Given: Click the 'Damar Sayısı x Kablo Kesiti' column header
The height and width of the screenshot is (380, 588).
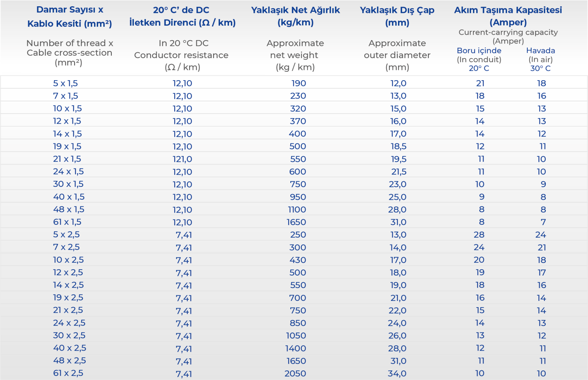Looking at the screenshot, I should 69,17.
